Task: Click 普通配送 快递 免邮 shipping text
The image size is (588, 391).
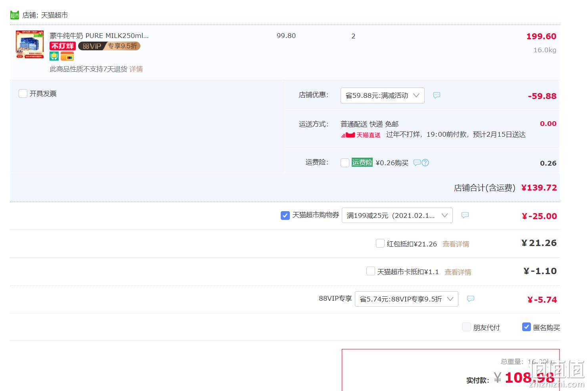Action: [x=370, y=124]
